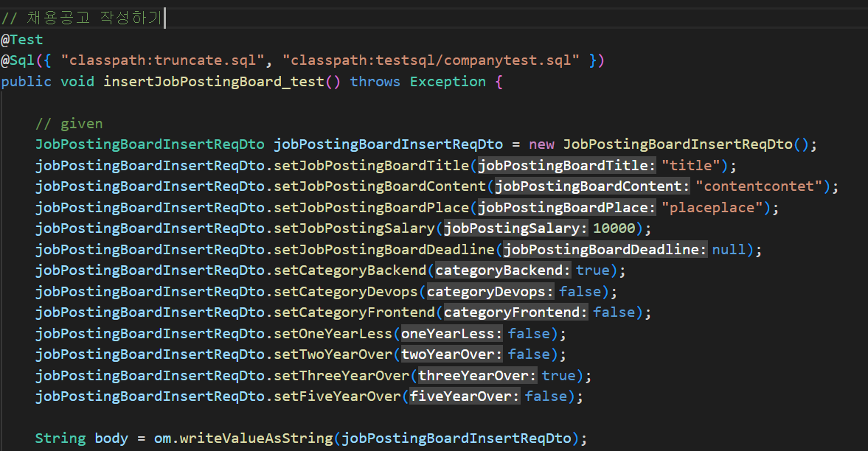Click the setJobPostingBoardPlace method call

[x=372, y=208]
